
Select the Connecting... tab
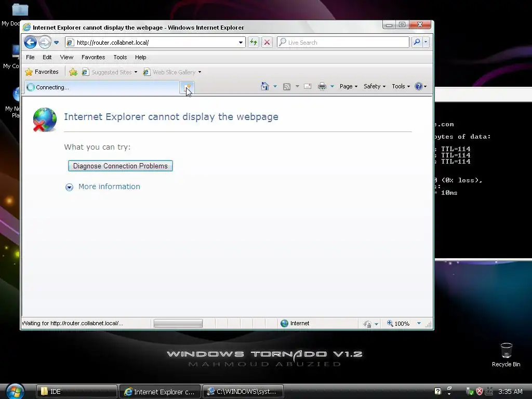pos(102,87)
